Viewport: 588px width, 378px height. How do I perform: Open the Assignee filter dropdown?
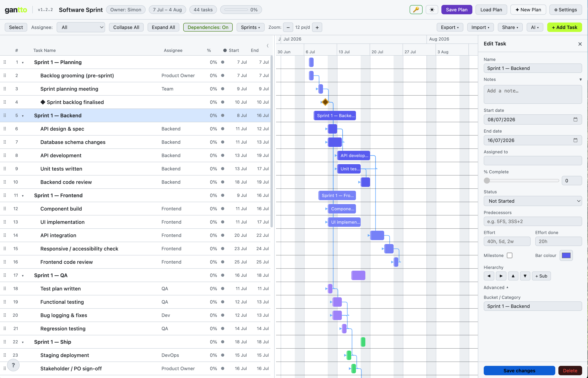click(81, 27)
